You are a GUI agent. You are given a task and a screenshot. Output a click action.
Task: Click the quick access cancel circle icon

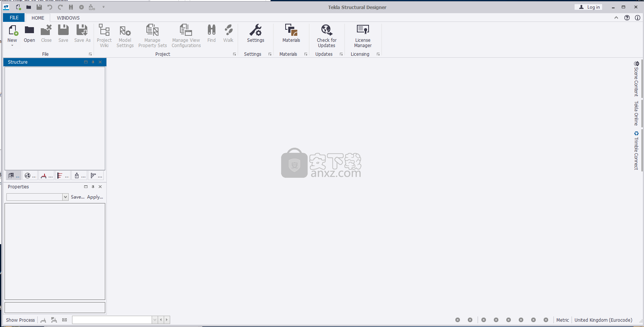[x=81, y=7]
